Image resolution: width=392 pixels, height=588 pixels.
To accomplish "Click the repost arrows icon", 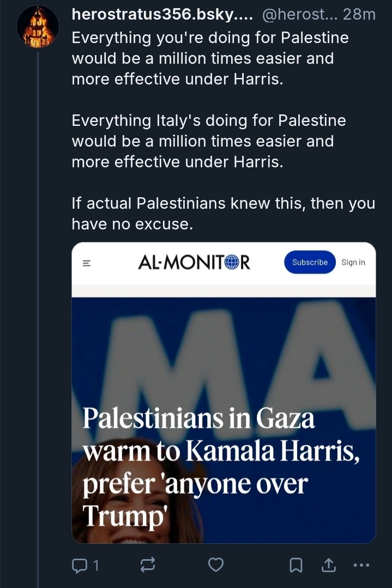I will [147, 565].
